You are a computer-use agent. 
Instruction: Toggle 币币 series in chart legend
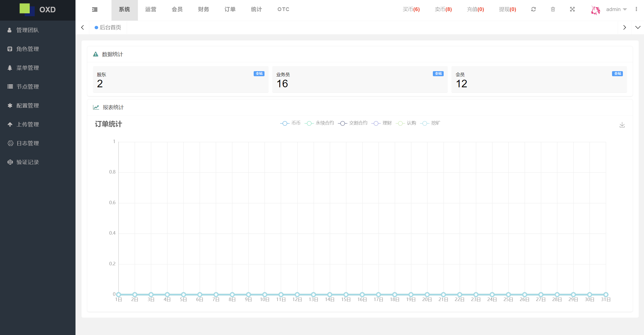point(290,123)
